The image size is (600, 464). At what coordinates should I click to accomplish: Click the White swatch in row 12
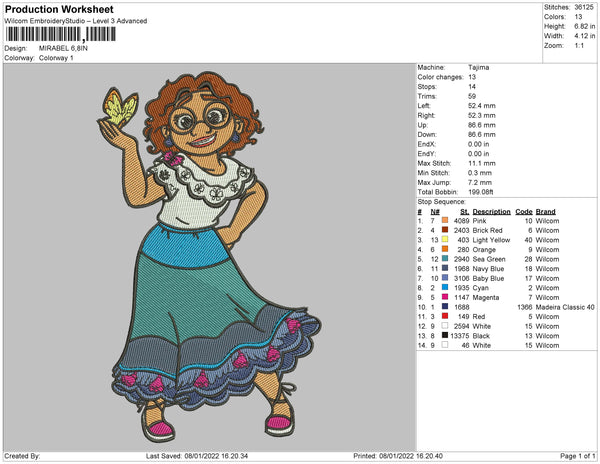click(445, 326)
